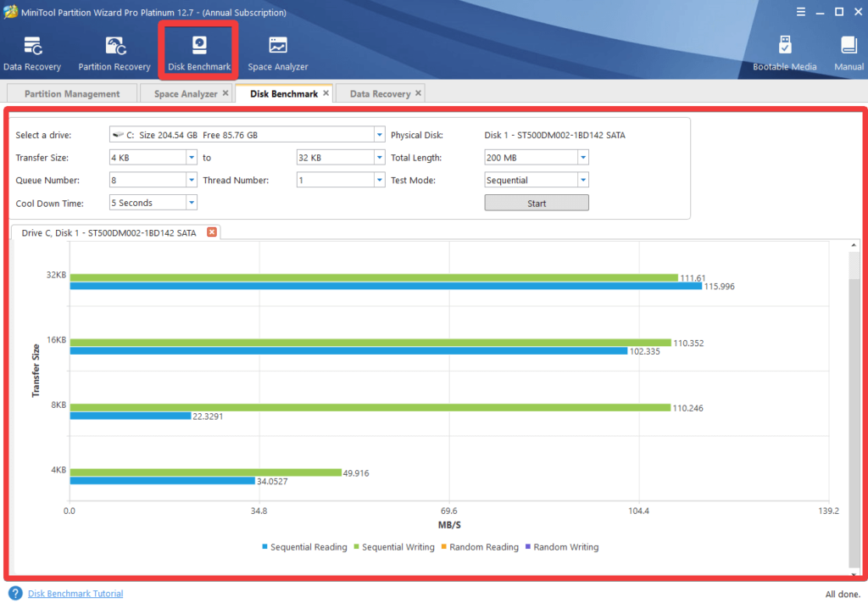Open the Queue Number dropdown

coord(192,180)
